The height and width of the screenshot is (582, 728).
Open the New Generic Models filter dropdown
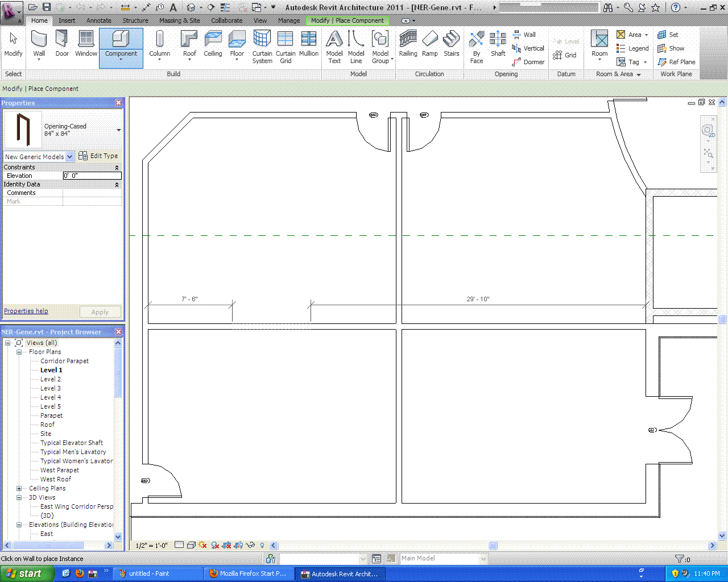coord(69,156)
